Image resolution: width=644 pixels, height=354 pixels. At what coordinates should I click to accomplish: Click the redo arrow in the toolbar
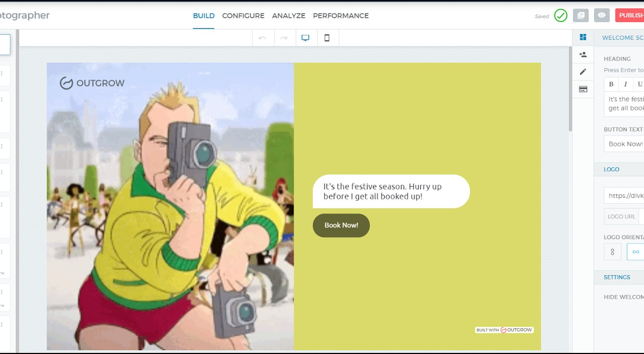pyautogui.click(x=284, y=38)
